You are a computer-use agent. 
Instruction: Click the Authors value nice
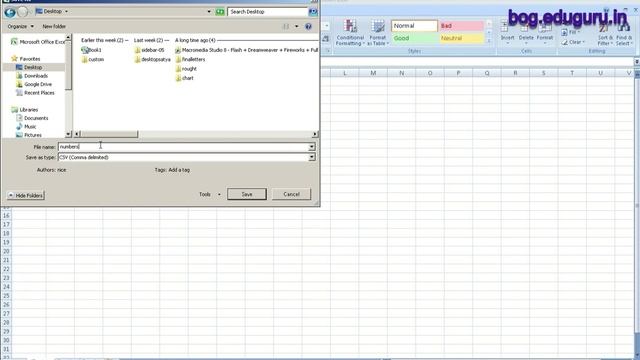tap(62, 170)
